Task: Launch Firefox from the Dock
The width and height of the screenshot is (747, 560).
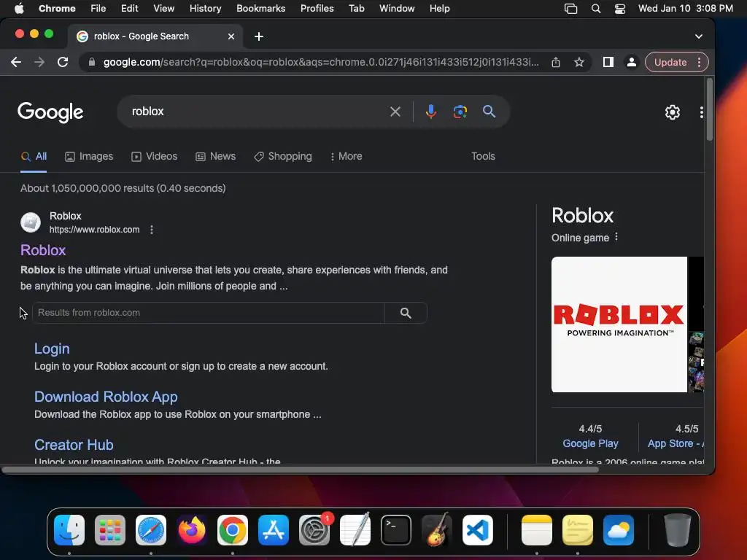Action: pyautogui.click(x=192, y=530)
